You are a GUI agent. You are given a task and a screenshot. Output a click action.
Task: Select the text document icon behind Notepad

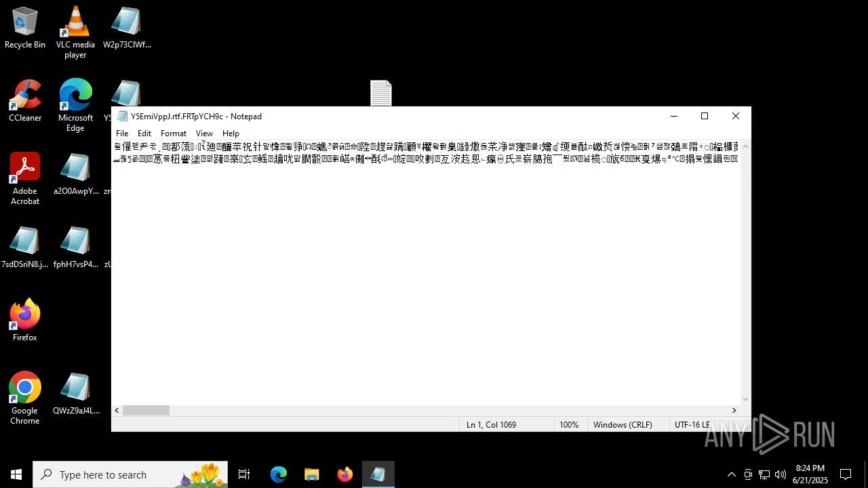pyautogui.click(x=381, y=93)
